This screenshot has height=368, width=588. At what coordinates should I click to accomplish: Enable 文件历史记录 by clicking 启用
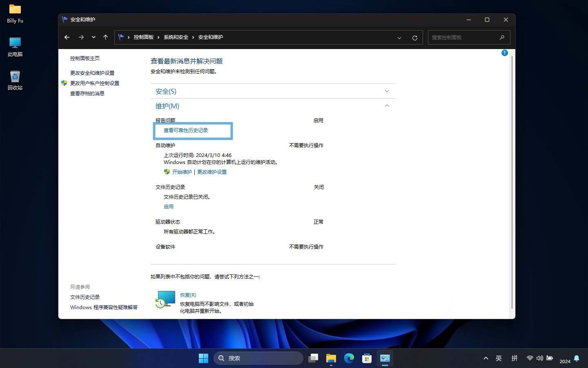tap(168, 206)
